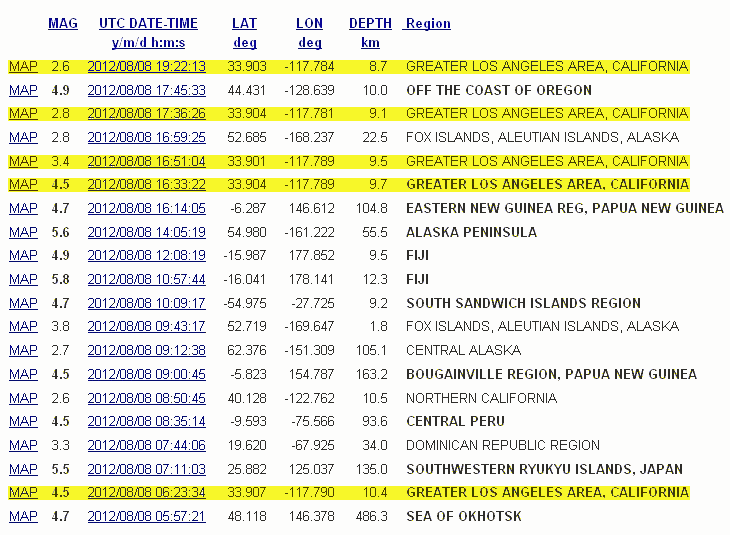This screenshot has height=535, width=730.
Task: Click the LON column header link
Action: tap(309, 23)
